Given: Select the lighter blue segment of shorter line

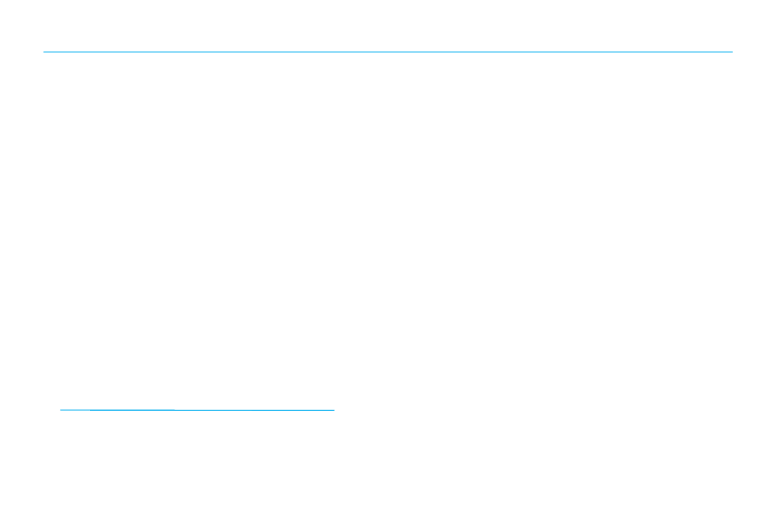Looking at the screenshot, I should pos(75,410).
